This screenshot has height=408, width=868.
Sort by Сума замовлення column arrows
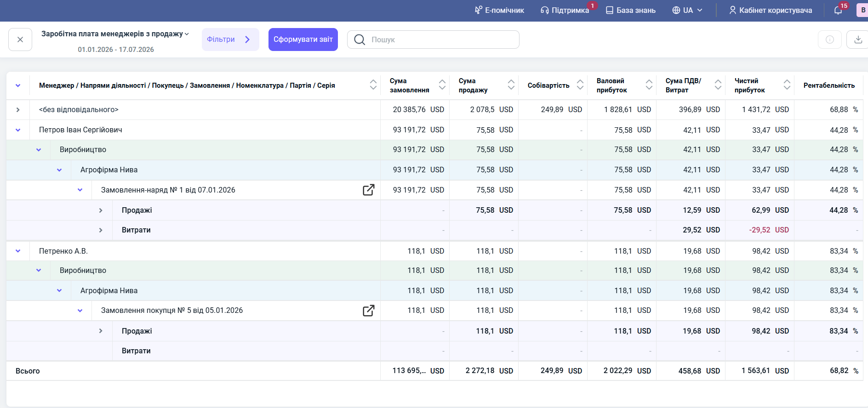(x=442, y=85)
